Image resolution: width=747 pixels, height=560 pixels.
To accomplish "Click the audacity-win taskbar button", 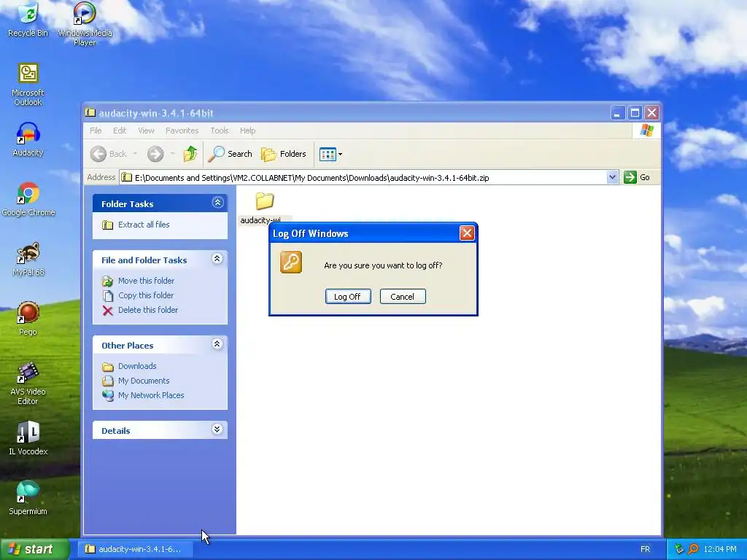I will tap(135, 549).
